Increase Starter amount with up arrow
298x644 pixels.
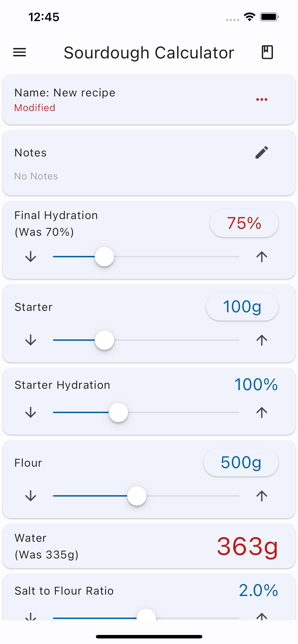click(x=262, y=340)
